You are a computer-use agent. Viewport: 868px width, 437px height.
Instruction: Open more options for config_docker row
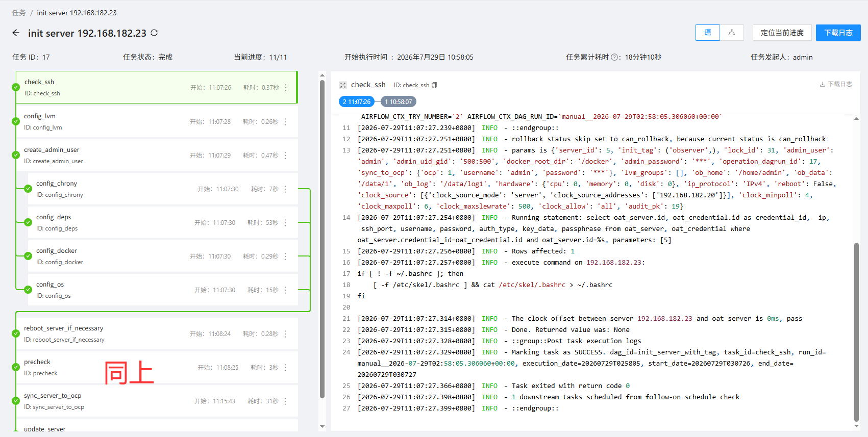coord(285,256)
